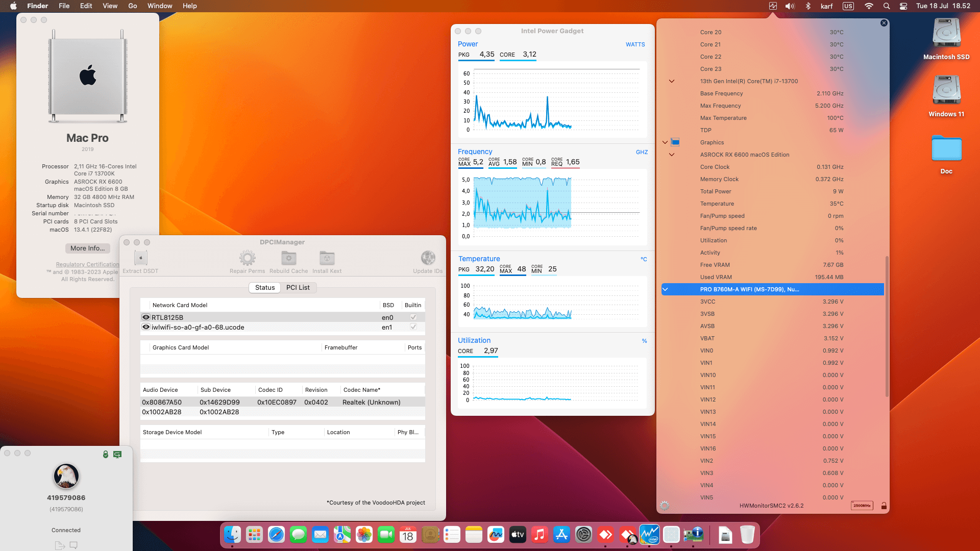Click eye icon beside RTL8125B
The width and height of the screenshot is (980, 551).
(x=146, y=317)
